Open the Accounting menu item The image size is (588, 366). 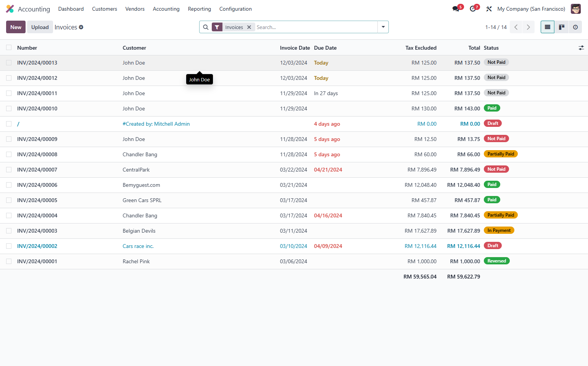[166, 9]
